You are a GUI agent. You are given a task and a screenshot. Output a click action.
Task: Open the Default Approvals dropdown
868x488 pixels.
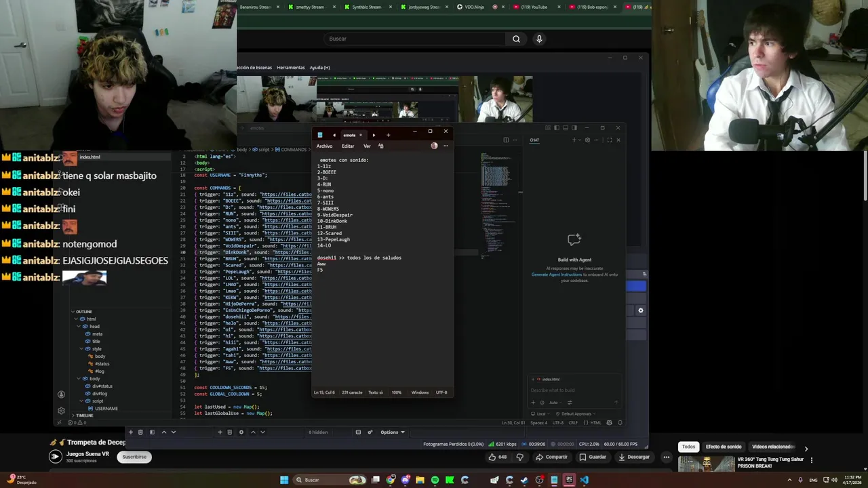click(x=576, y=413)
